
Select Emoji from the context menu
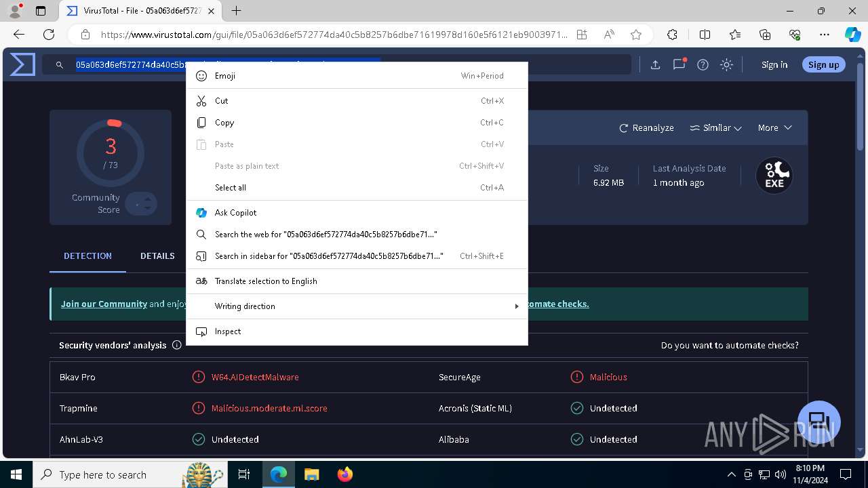(357, 76)
